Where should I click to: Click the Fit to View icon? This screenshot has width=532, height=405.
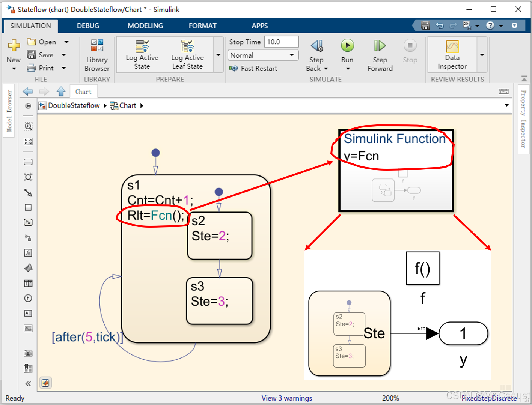(28, 141)
